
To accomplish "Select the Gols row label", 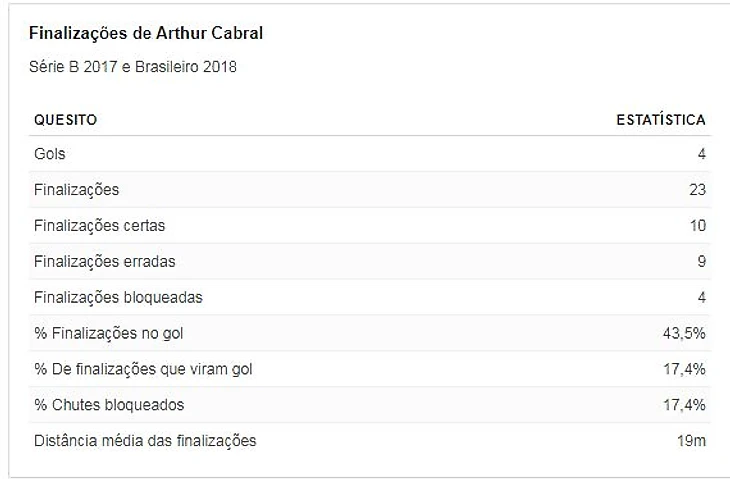I will pyautogui.click(x=50, y=154).
